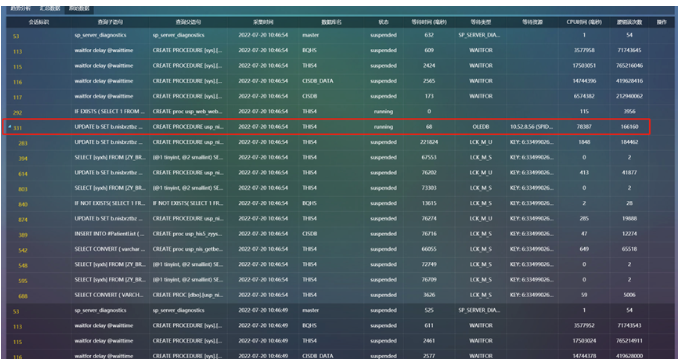This screenshot has width=680, height=360.
Task: Click wait time value 76709
Action: coord(428,280)
